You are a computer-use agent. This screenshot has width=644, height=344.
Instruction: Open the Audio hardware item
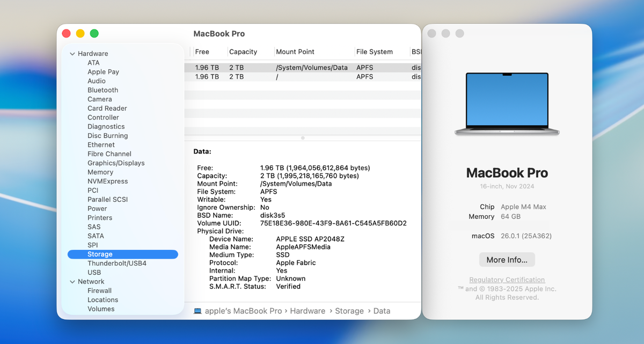(97, 81)
